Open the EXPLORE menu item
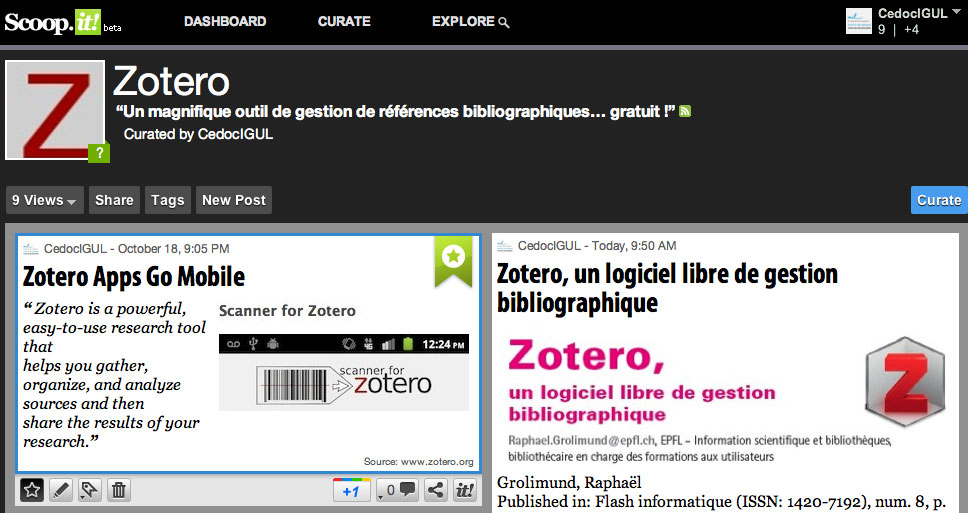 tap(463, 21)
